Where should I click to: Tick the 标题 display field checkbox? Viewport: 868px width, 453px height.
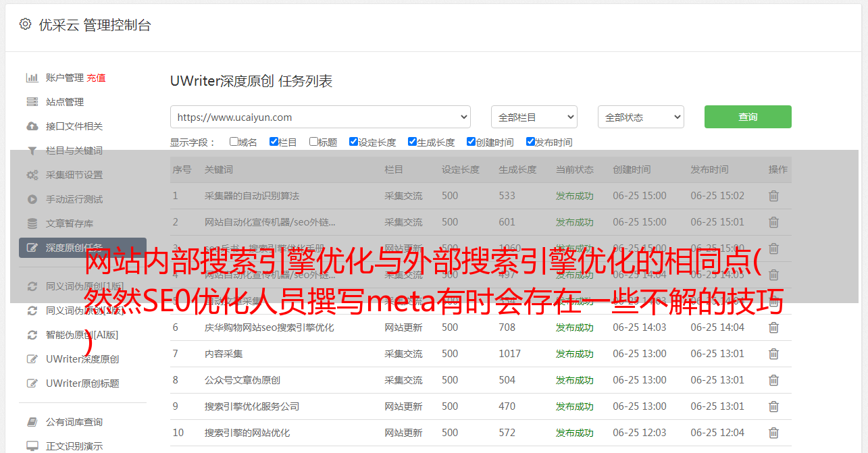(x=313, y=142)
